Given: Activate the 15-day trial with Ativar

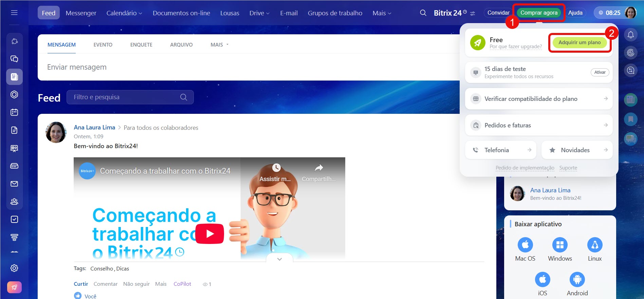Looking at the screenshot, I should click(600, 72).
